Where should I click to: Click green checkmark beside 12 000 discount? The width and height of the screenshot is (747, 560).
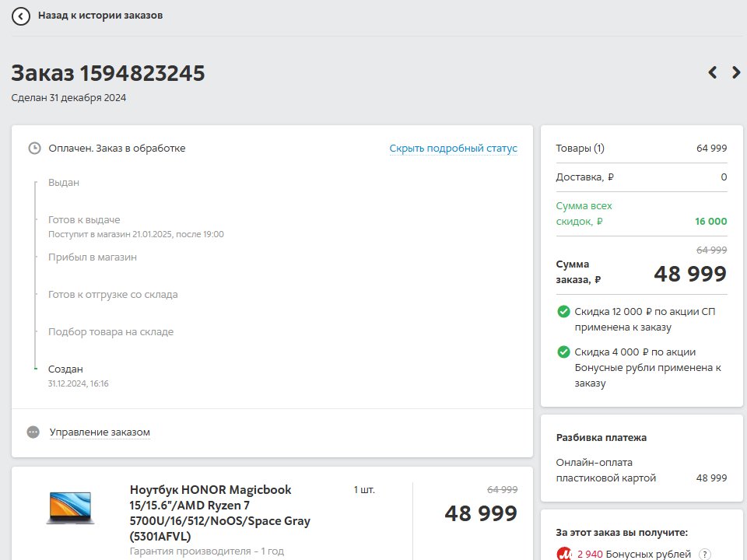pyautogui.click(x=563, y=311)
